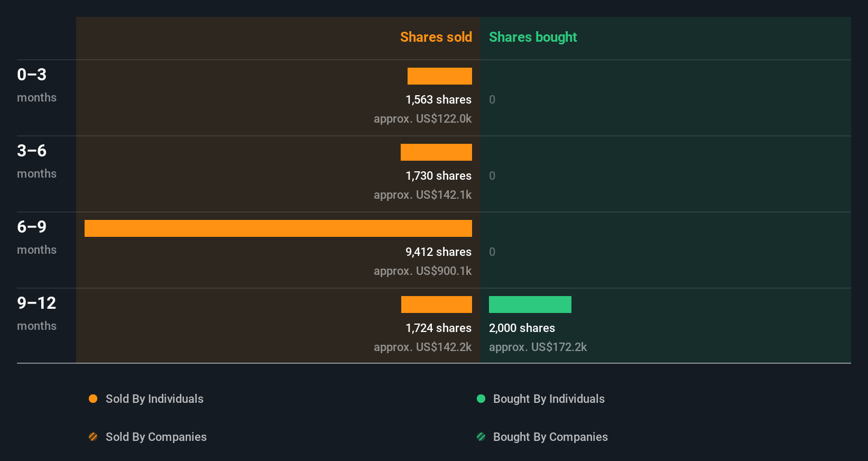Click the 9–12 months orange sold bar
Screen dimensions: 868x461
point(437,305)
